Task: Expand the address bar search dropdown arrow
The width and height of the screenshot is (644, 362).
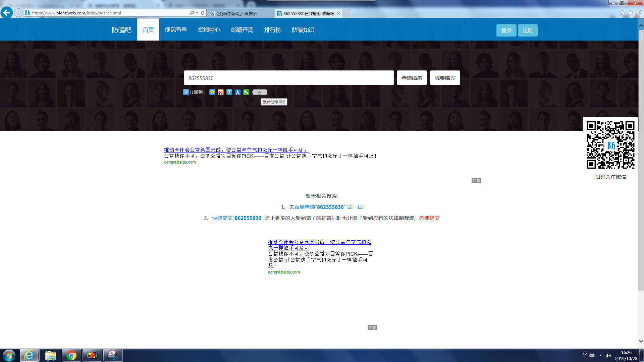Action: (197, 13)
